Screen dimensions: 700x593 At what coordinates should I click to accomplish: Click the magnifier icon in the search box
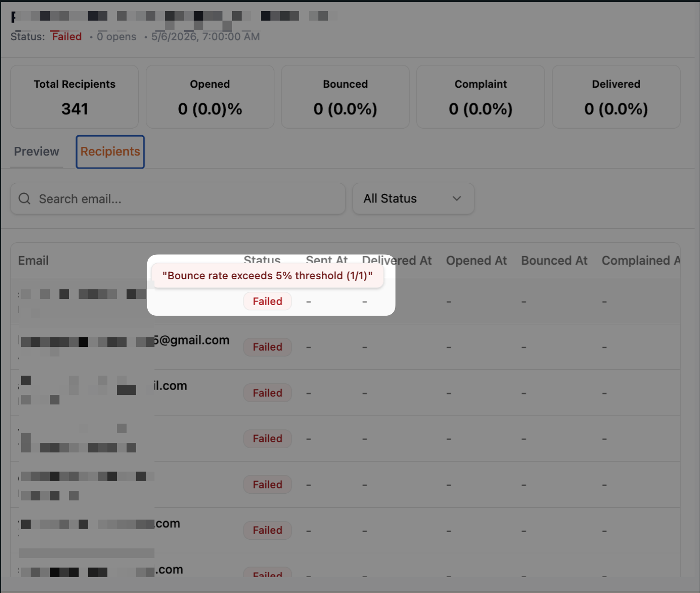[x=24, y=199]
